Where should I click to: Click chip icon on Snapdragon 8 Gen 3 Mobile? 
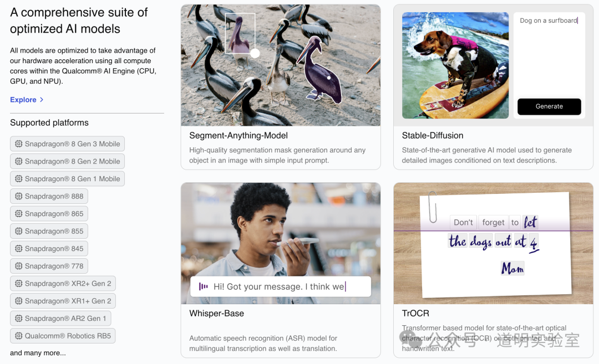pos(19,144)
